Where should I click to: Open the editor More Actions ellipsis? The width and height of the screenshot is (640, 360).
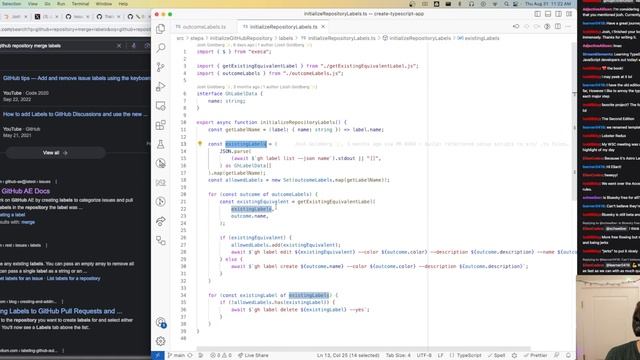click(x=568, y=27)
